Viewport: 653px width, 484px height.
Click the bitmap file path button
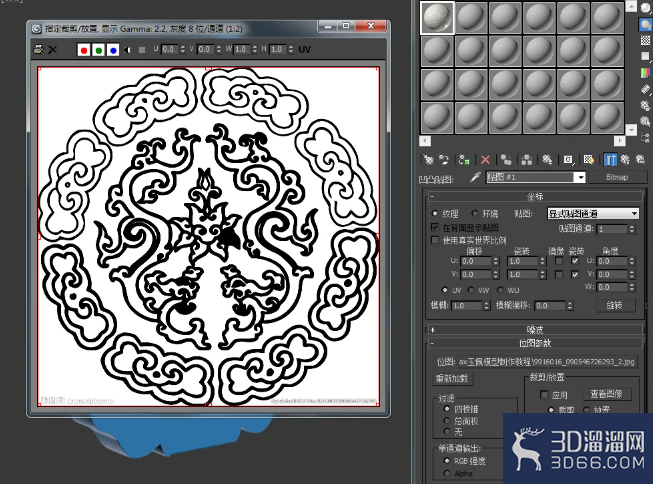tap(547, 362)
